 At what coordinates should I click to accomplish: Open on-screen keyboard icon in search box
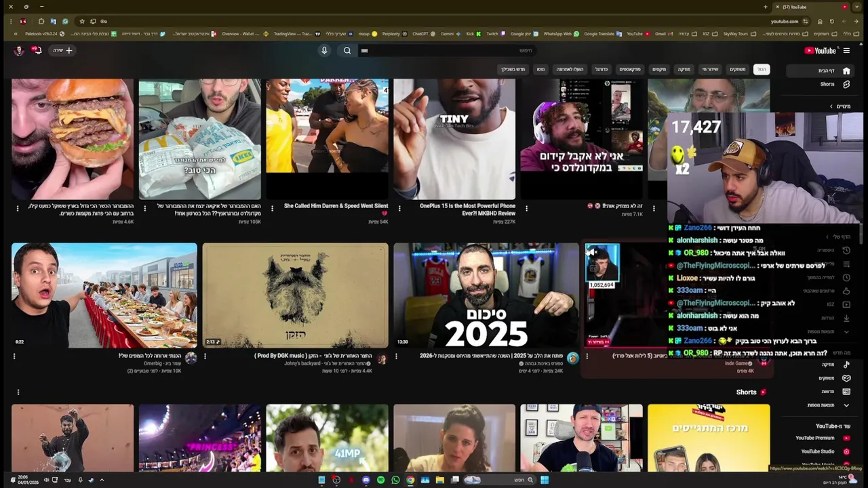point(364,50)
